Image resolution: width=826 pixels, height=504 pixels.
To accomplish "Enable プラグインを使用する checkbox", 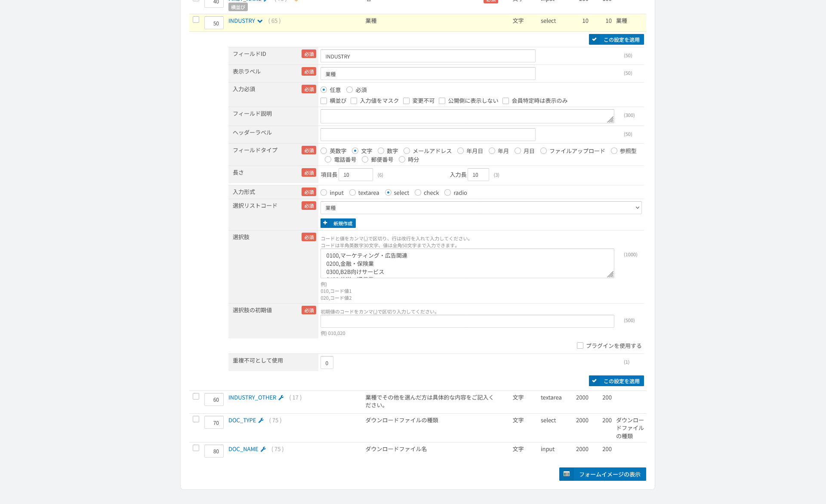I will pyautogui.click(x=580, y=346).
